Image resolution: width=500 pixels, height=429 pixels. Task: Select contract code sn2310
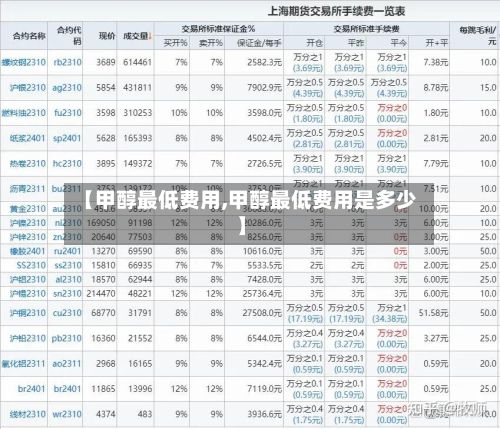click(67, 294)
